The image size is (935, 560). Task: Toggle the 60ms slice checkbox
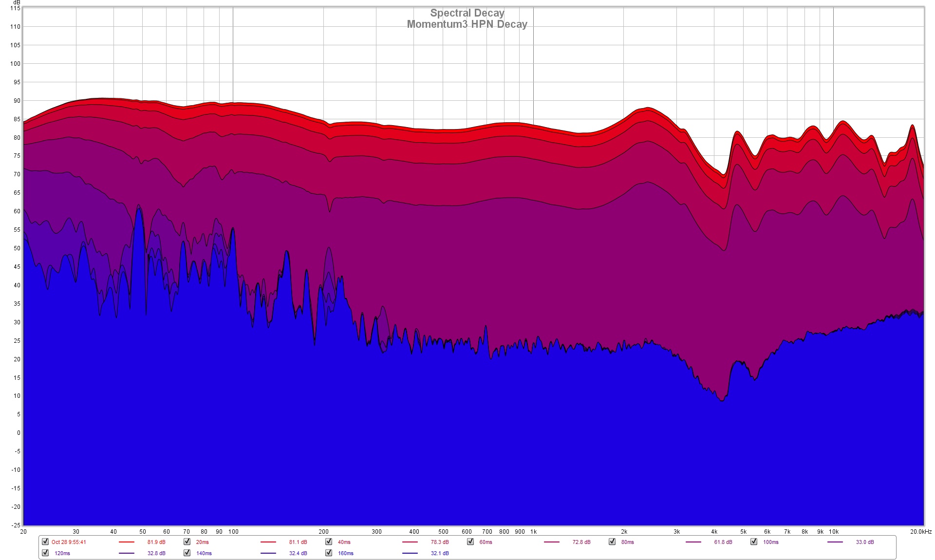coord(470,541)
